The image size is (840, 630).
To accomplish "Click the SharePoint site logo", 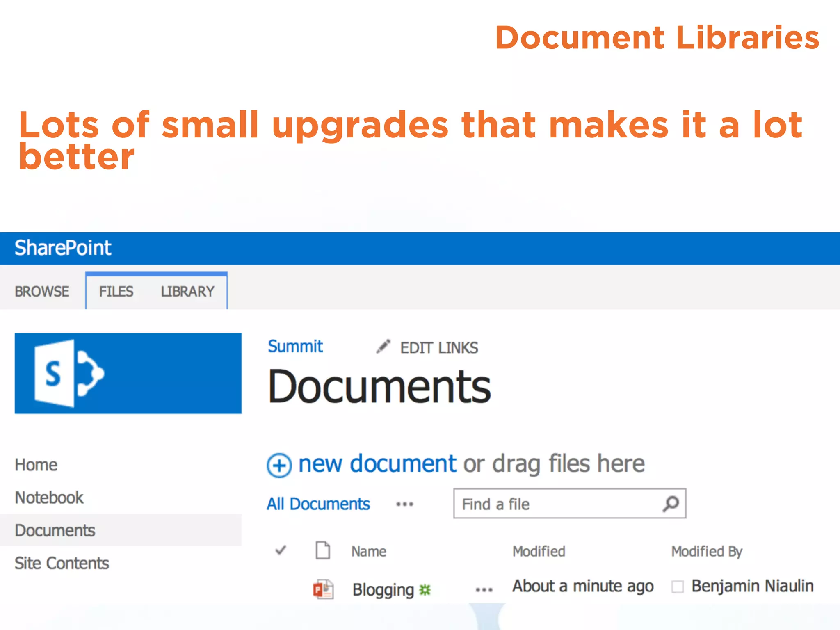I will pyautogui.click(x=128, y=373).
